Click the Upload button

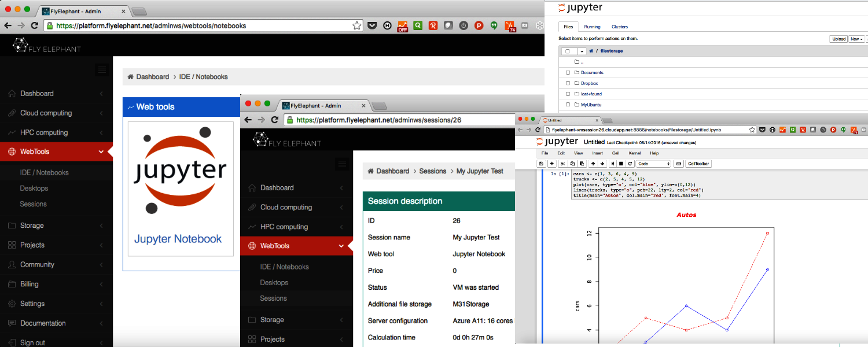coord(838,39)
